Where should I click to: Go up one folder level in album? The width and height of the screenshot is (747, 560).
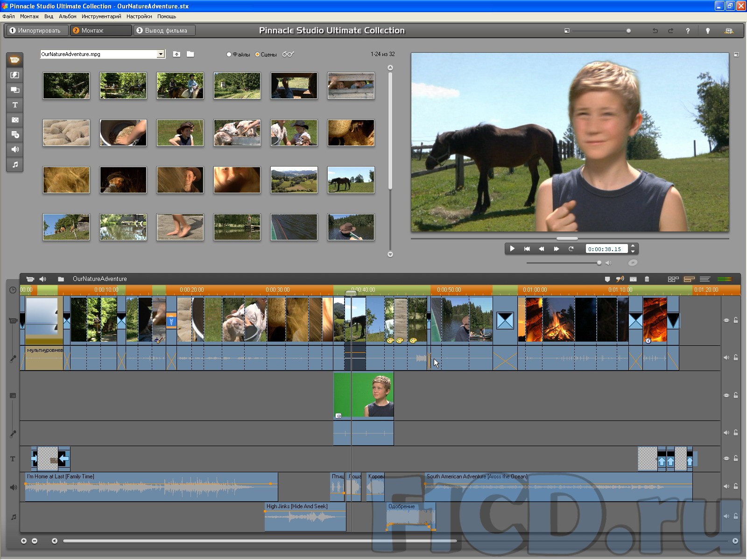click(176, 54)
